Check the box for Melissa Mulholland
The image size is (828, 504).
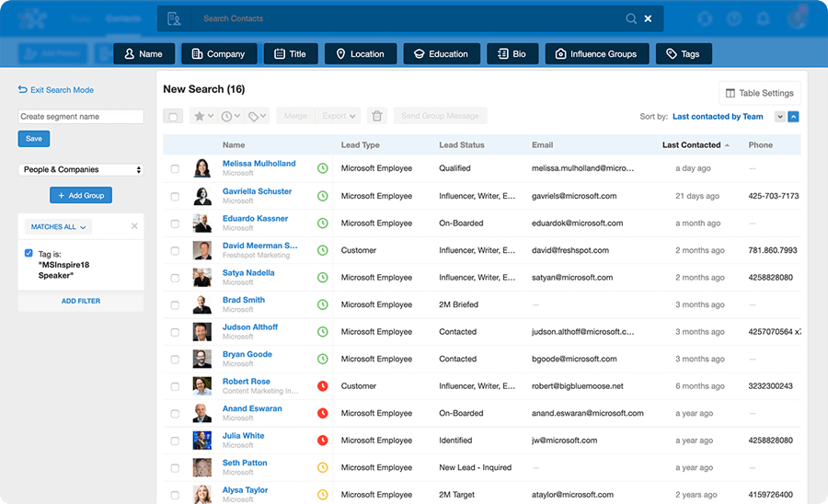[175, 169]
